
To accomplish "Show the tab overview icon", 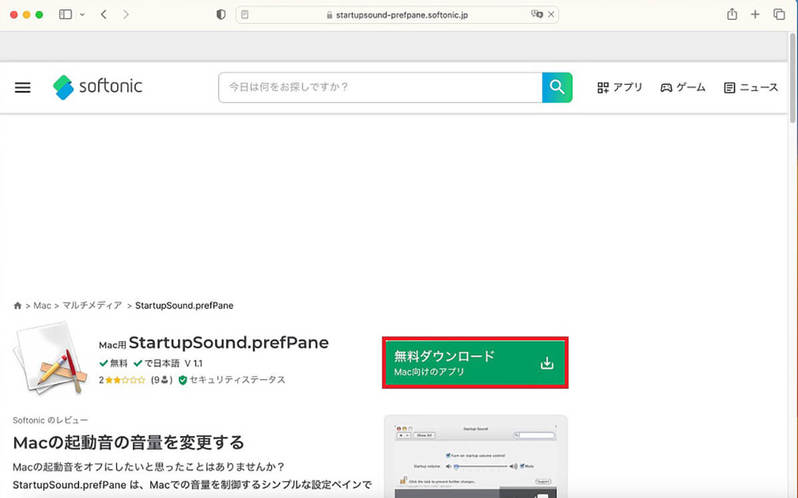I will (x=779, y=14).
